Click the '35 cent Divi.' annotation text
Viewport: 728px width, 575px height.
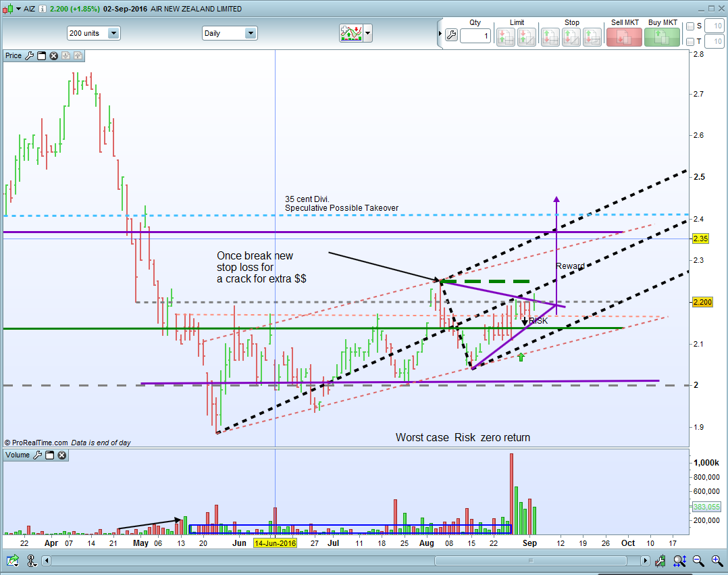pos(307,199)
